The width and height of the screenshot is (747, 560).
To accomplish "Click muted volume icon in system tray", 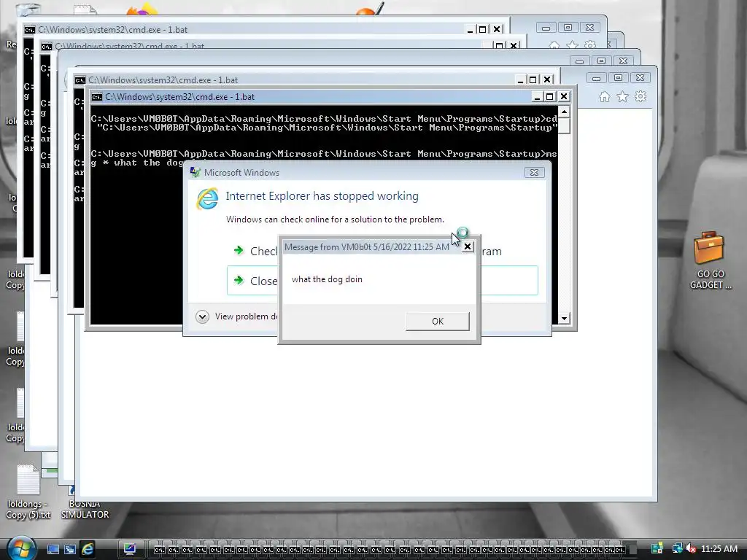I will tap(690, 548).
